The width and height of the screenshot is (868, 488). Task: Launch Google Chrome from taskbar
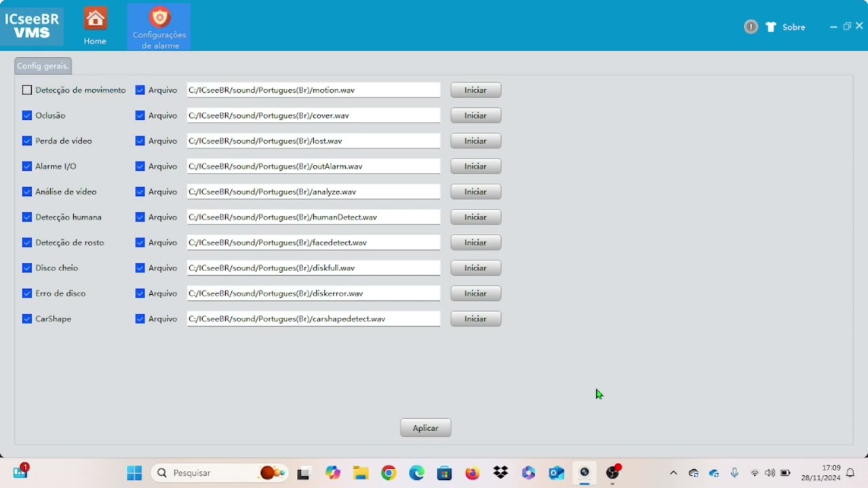coord(389,473)
